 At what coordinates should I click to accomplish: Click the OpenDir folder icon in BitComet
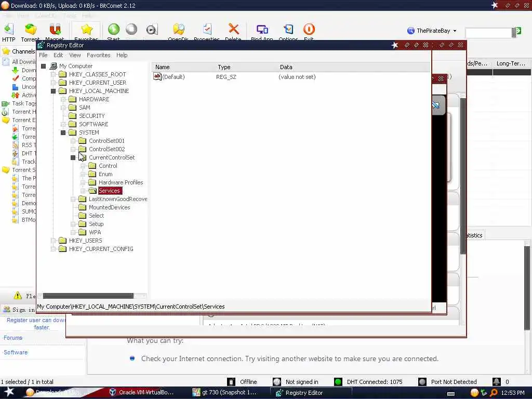[178, 30]
